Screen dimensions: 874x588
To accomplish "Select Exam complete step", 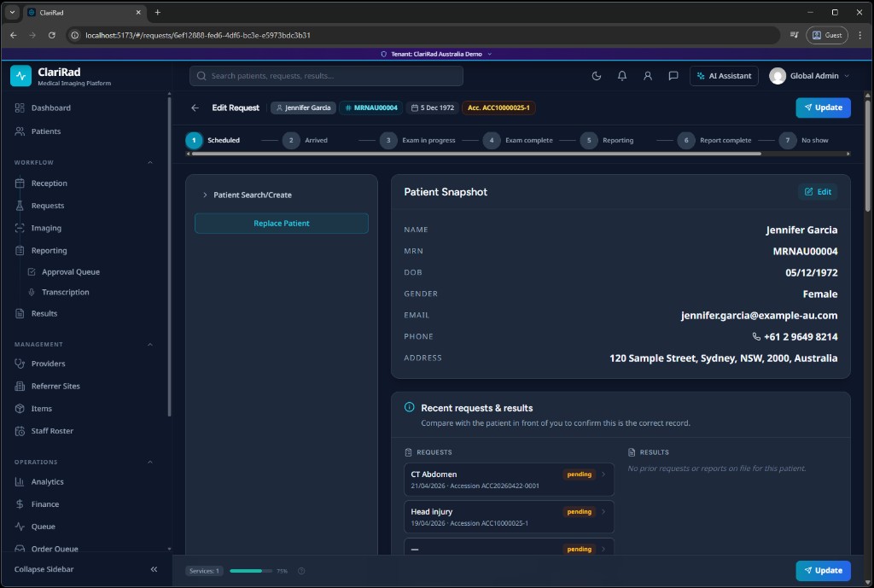I will (518, 141).
